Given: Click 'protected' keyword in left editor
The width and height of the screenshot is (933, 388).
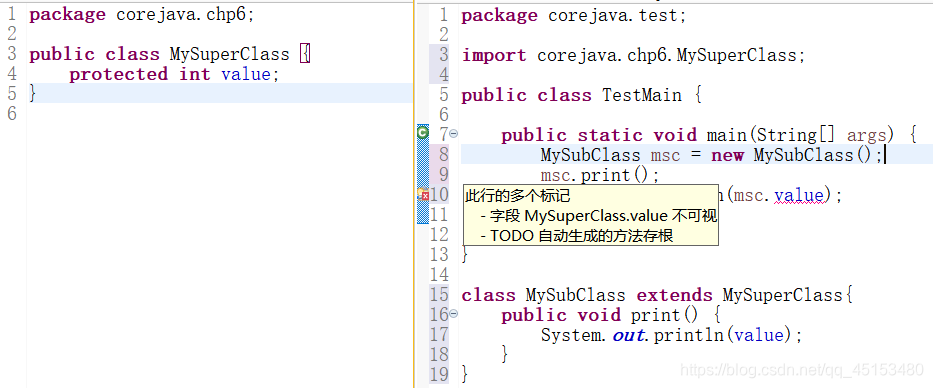Looking at the screenshot, I should pos(118,75).
